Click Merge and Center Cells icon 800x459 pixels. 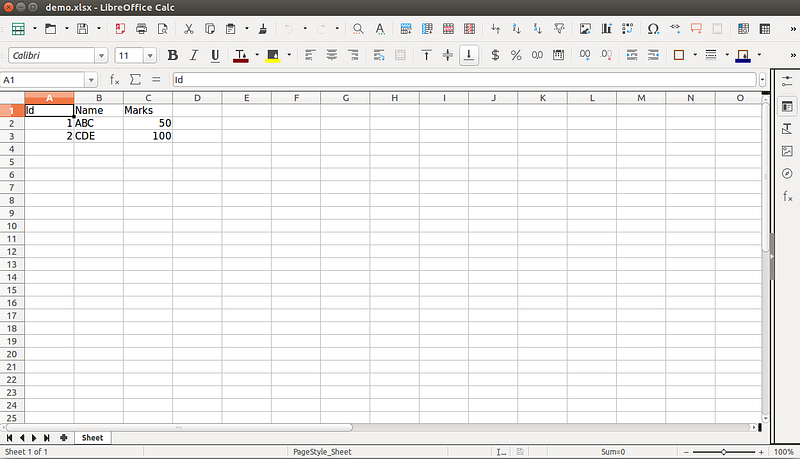[401, 55]
